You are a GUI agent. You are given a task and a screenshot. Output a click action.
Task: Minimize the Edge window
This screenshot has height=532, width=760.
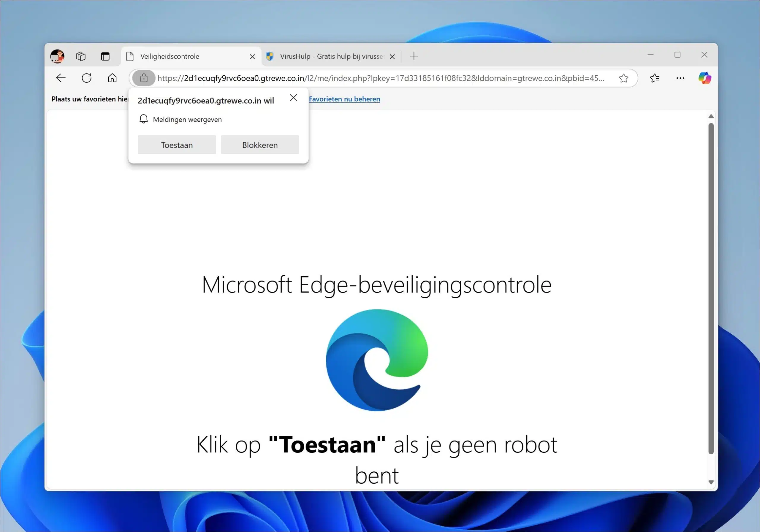click(x=650, y=55)
